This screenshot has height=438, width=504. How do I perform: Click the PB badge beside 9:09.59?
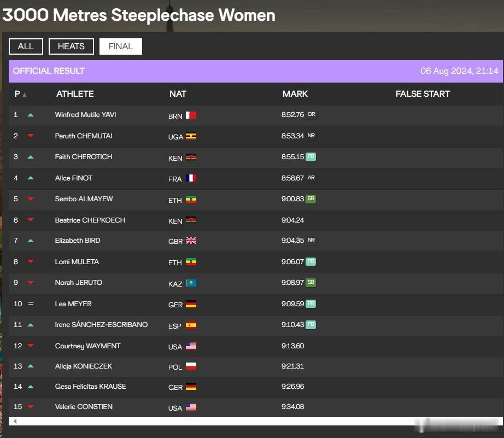pyautogui.click(x=310, y=303)
